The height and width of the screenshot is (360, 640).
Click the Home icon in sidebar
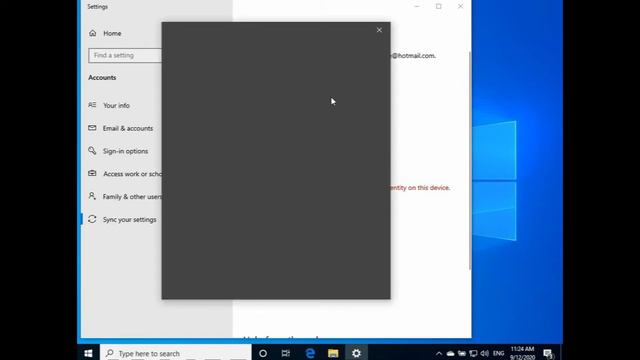click(x=93, y=33)
